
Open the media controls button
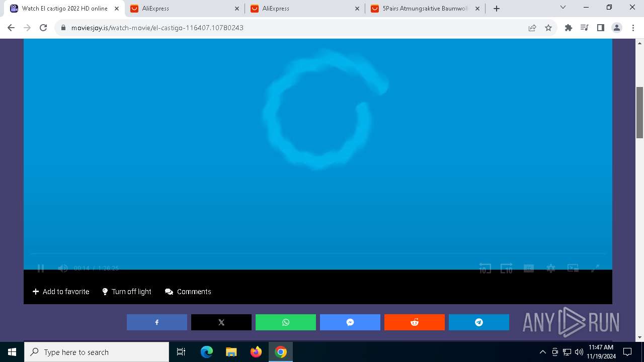point(585,28)
